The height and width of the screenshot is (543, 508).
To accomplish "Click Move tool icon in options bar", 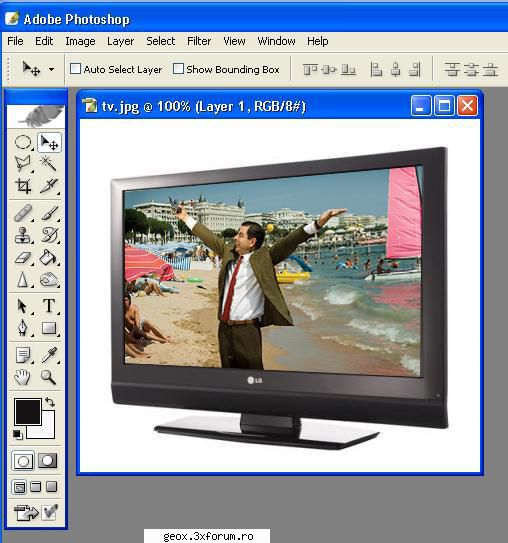I will (x=31, y=69).
